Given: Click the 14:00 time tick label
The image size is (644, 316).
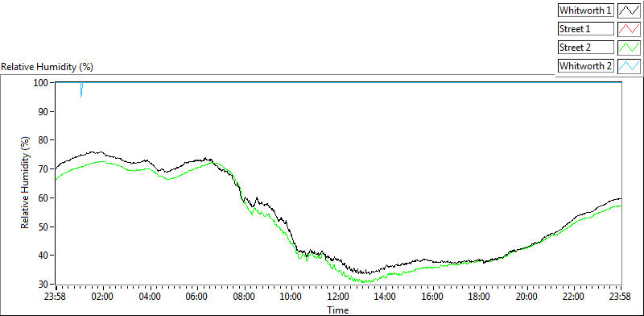Looking at the screenshot, I should 386,297.
